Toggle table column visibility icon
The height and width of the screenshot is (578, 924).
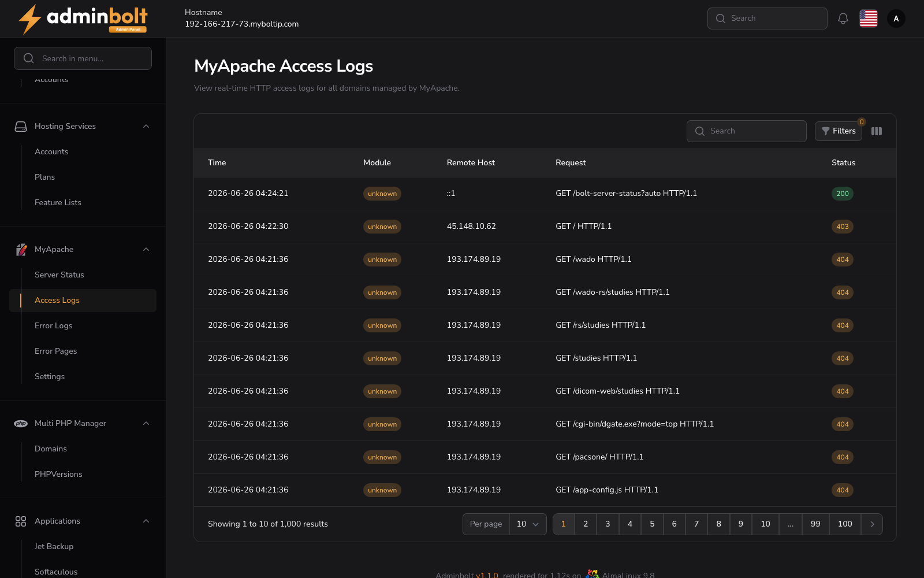[877, 131]
